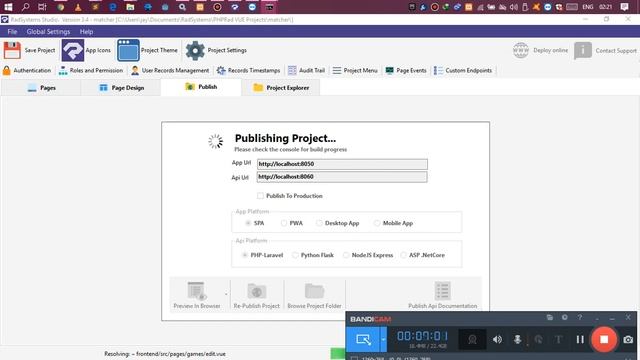Image resolution: width=640 pixels, height=360 pixels.
Task: Open Bandicam recording mode dropdown arrow
Action: pos(383,339)
